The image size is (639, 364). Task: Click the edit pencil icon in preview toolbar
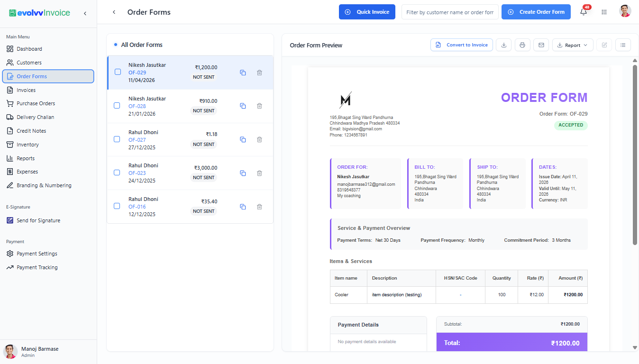tap(604, 45)
